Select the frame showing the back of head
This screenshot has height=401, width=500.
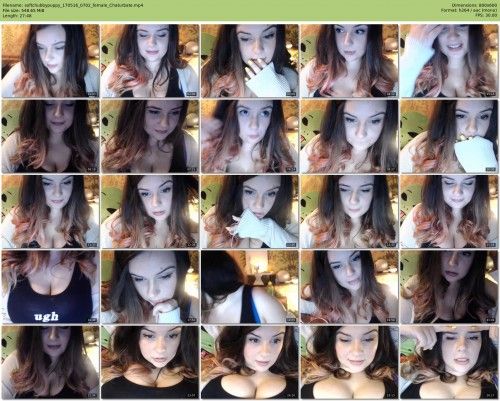point(250,287)
